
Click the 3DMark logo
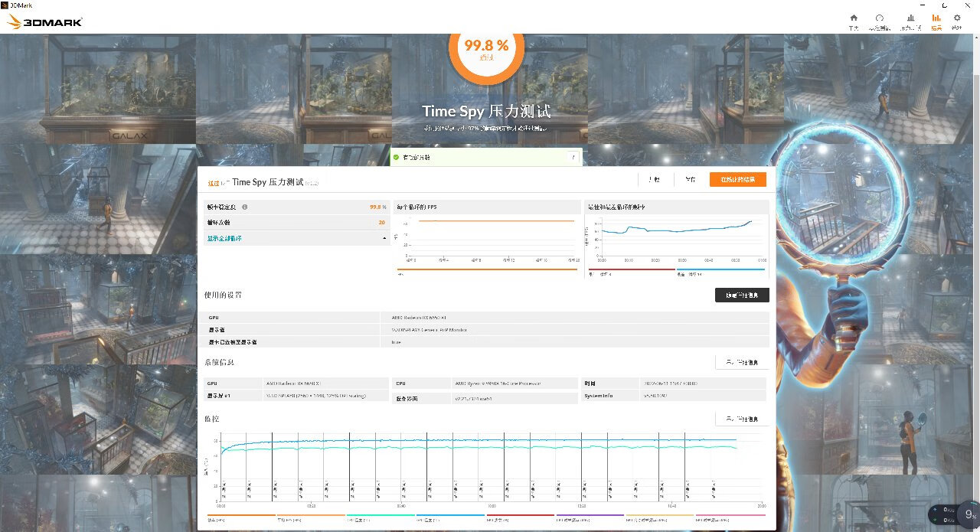(44, 21)
